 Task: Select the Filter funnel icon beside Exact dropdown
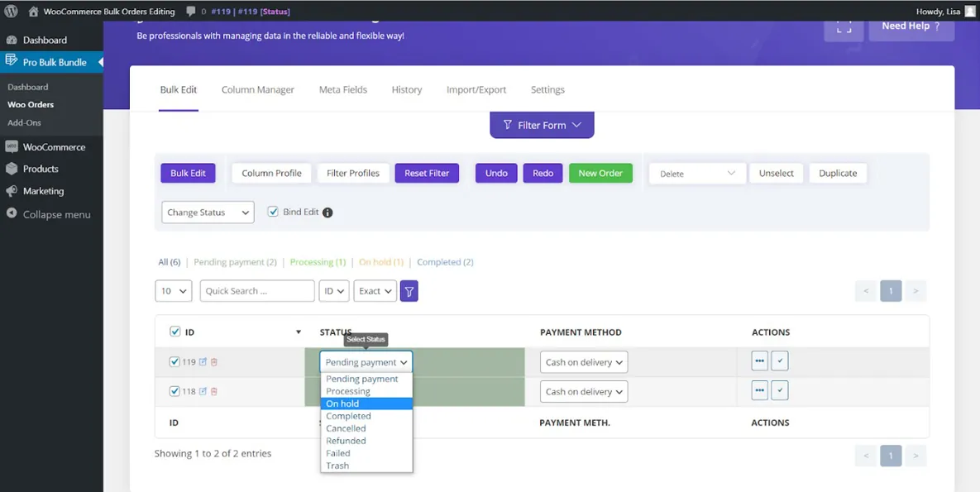tap(409, 290)
